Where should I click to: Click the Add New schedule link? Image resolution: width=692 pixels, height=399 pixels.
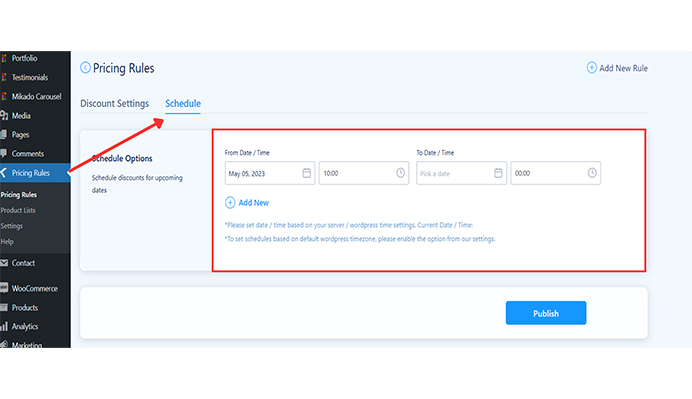253,203
